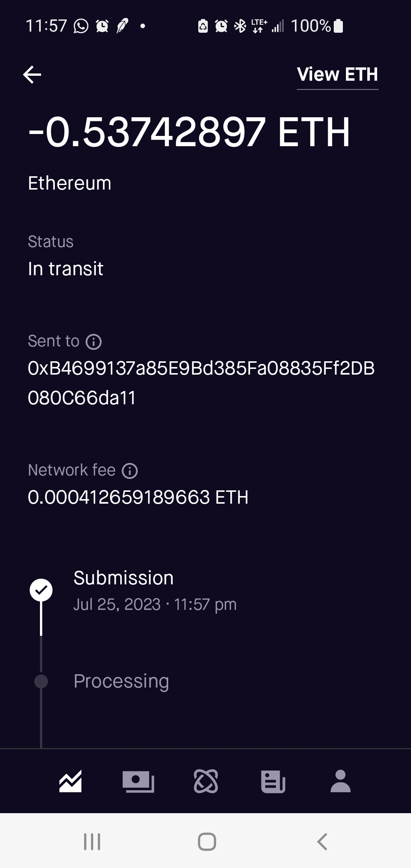Tap the Sent to info icon
The height and width of the screenshot is (868, 411).
(94, 341)
